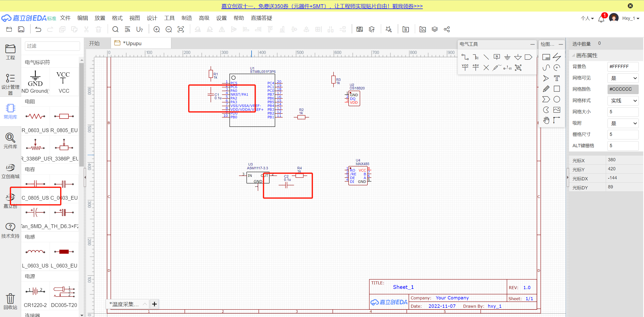Switch to the 开始 tab
The image size is (644, 317).
coord(95,43)
